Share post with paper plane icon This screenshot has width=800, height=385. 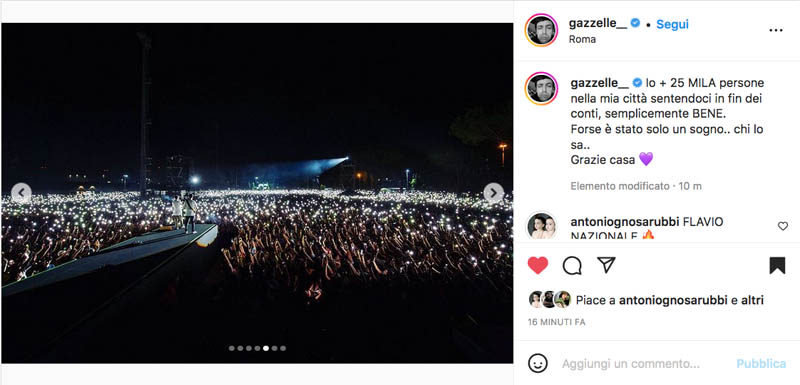606,265
